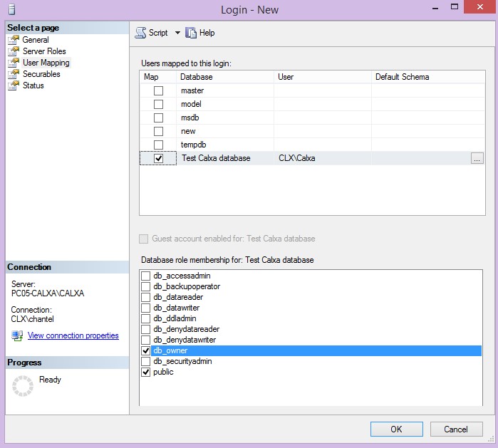Screen dimensions: 498x448
Task: Open the General page
Action: pyautogui.click(x=36, y=40)
